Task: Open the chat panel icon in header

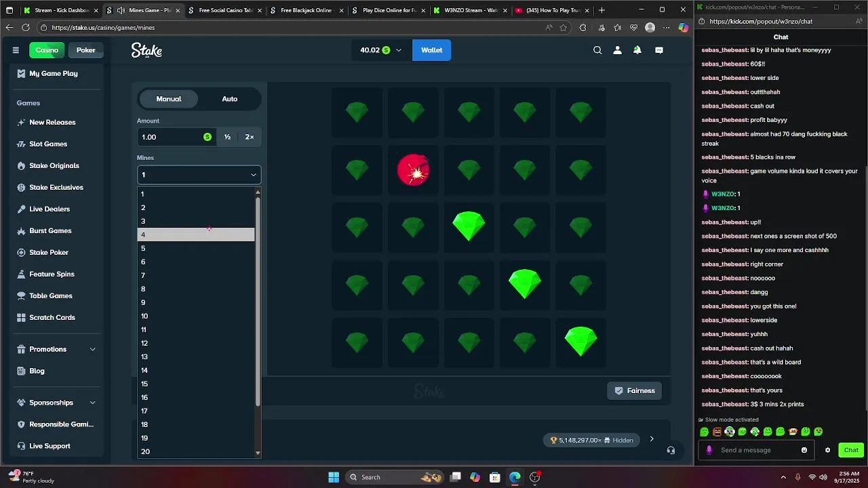Action: click(x=659, y=50)
